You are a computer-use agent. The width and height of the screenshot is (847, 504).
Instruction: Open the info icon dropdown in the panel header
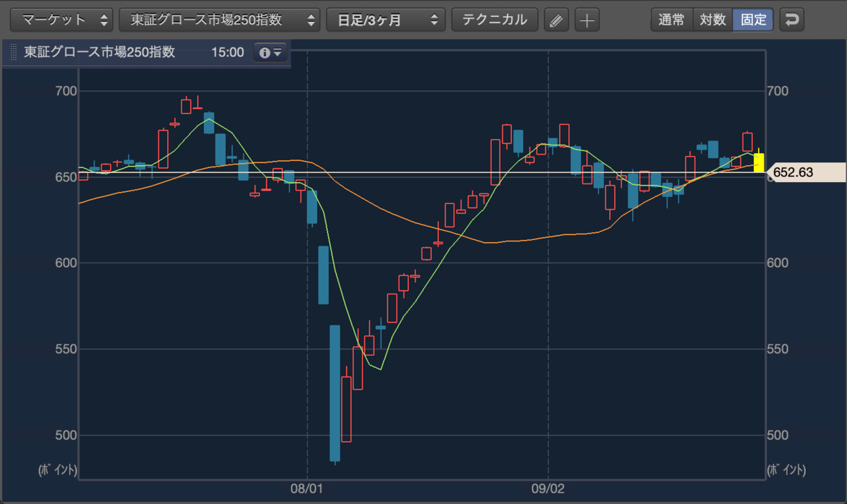coord(270,52)
